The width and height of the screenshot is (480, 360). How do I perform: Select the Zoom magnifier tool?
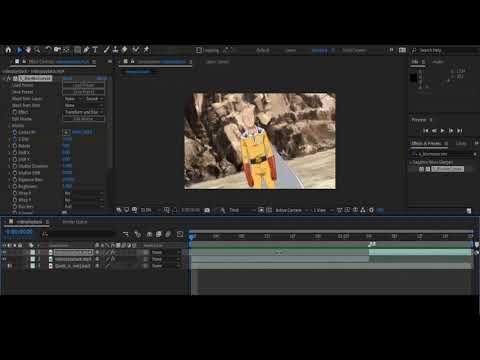(x=37, y=50)
